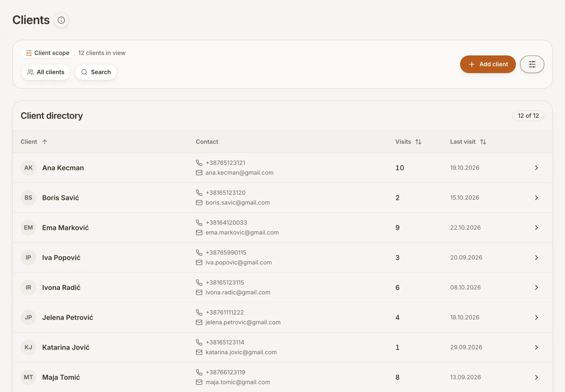Click mail icon for ana.kecman@gmail.com

tap(199, 173)
